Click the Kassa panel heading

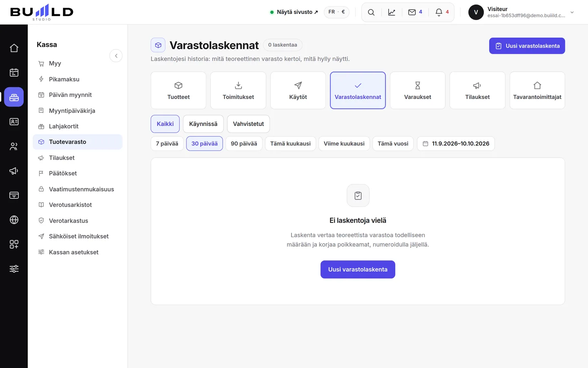coord(47,45)
